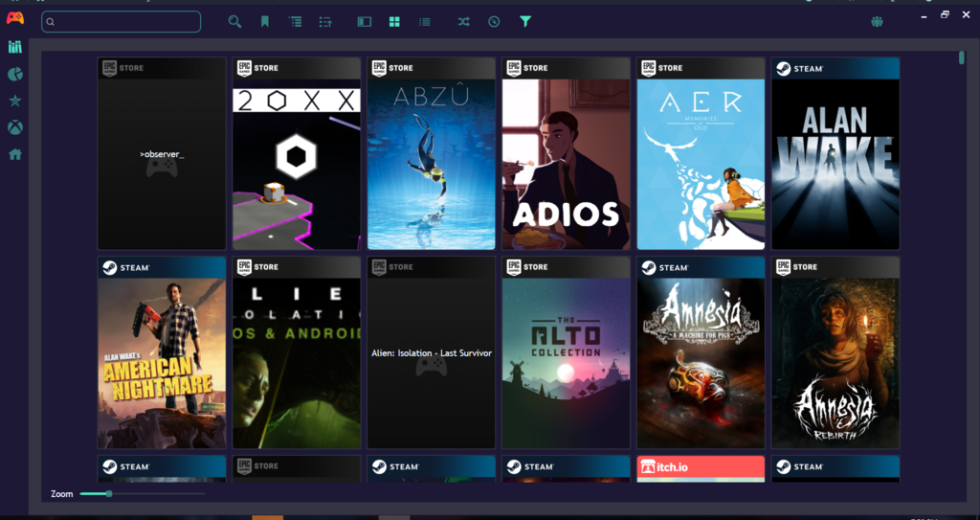
Task: Switch to grid view icon
Action: click(394, 22)
